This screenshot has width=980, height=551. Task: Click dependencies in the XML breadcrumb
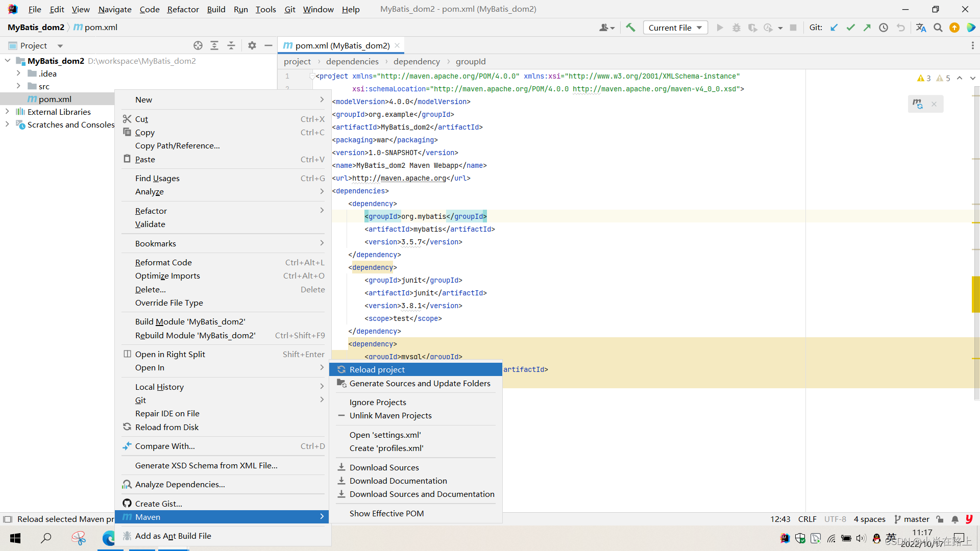click(x=352, y=62)
